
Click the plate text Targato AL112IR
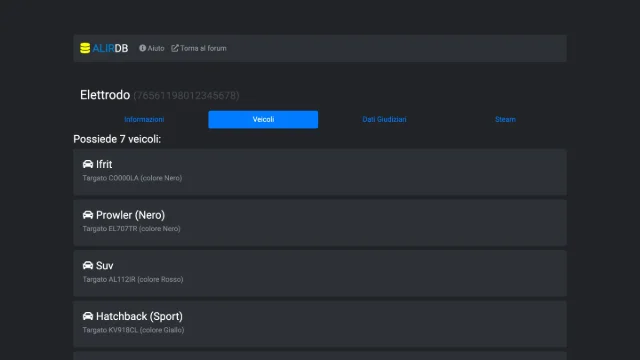[109, 279]
